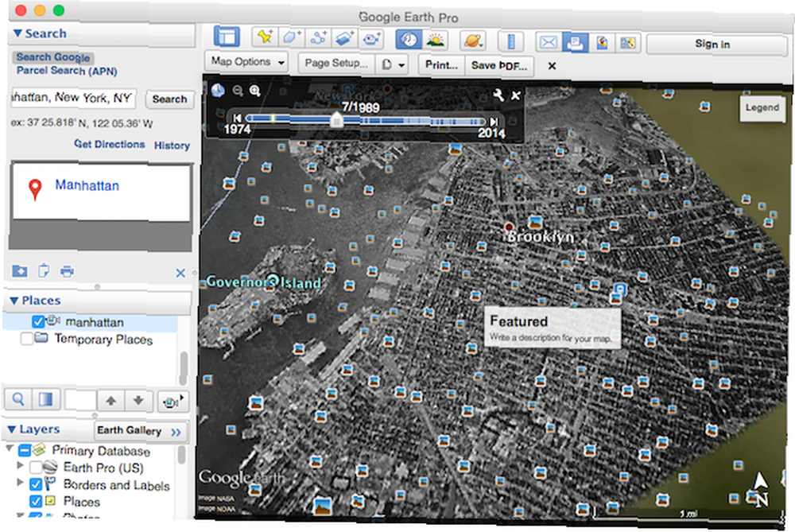Click the view in Google Maps icon
The width and height of the screenshot is (795, 532).
click(628, 43)
